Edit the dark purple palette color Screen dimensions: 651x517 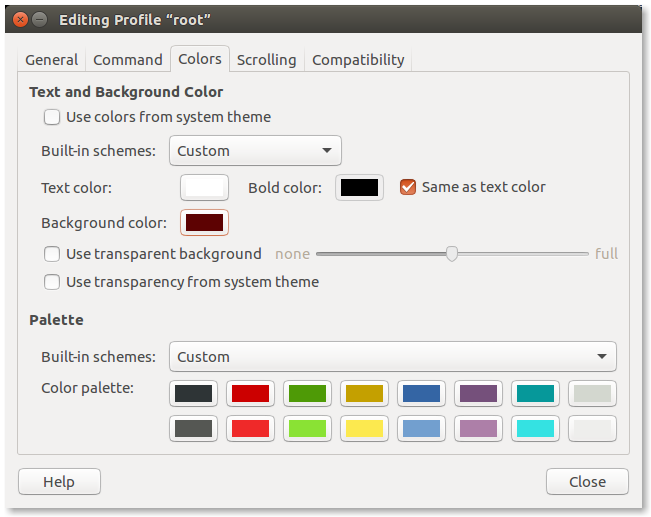478,393
